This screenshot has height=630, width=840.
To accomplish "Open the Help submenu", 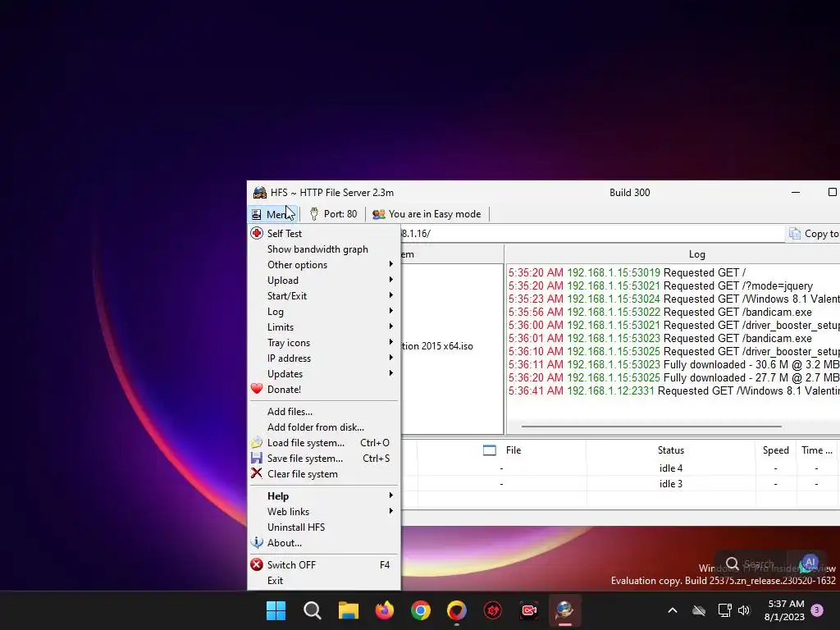I will [x=324, y=496].
